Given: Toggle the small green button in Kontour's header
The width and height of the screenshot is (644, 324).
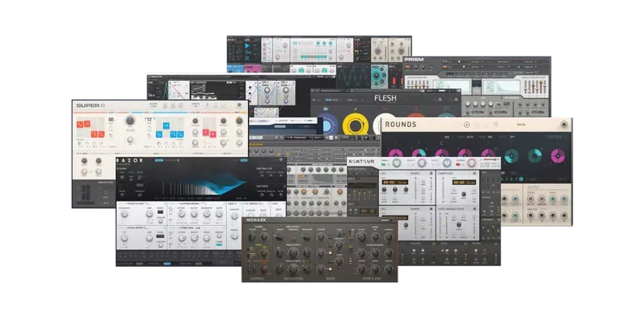Looking at the screenshot, I should click(384, 165).
